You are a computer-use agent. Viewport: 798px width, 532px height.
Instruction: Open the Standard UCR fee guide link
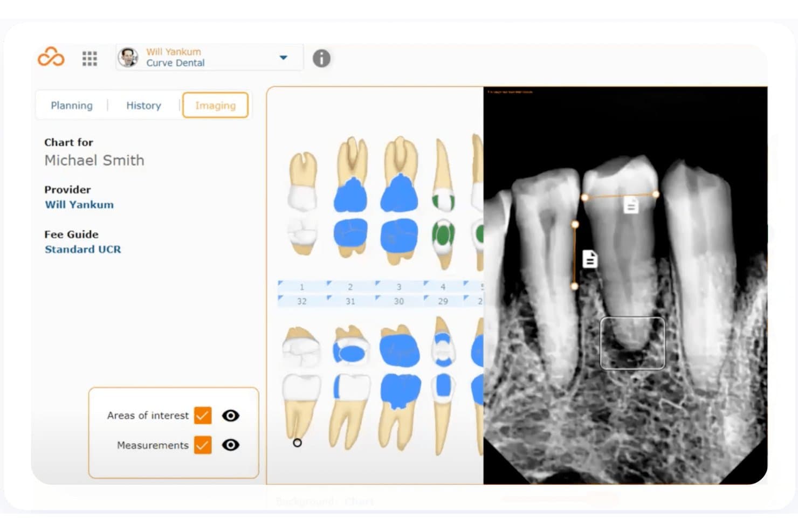[x=83, y=250]
